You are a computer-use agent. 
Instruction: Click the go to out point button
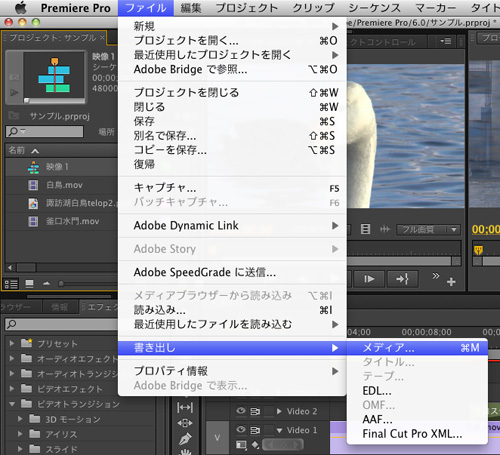402,279
